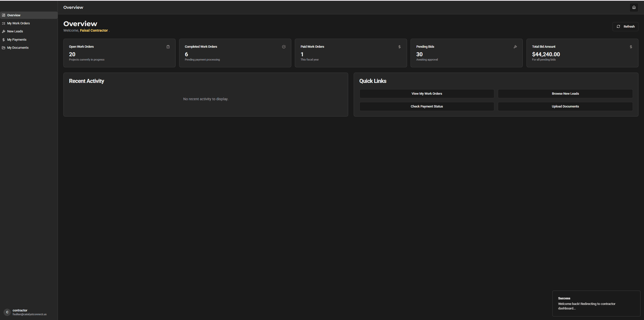Click the 'This fiscal year' subtitle
Viewport: 644px width, 320px height.
[309, 60]
